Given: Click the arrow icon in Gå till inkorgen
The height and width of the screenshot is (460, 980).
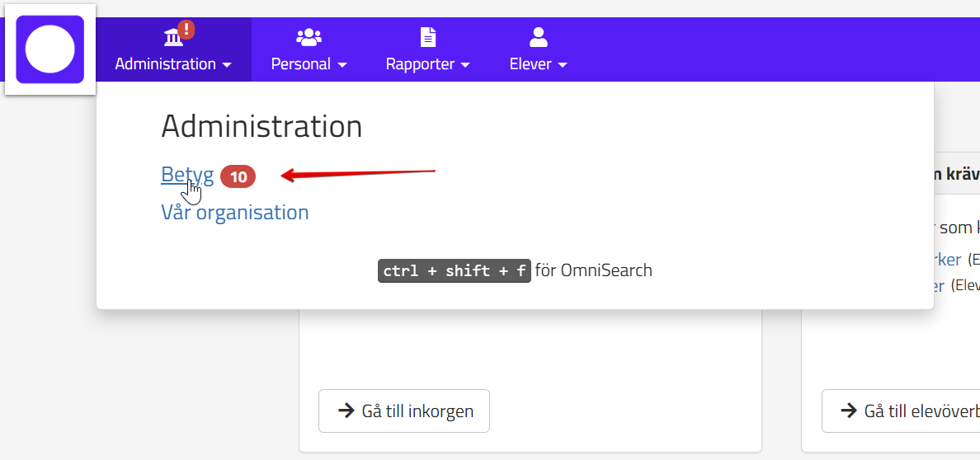Looking at the screenshot, I should coord(346,411).
